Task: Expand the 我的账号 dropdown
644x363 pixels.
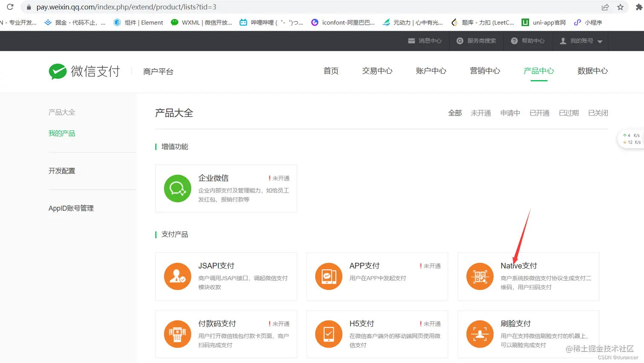Action: 581,41
